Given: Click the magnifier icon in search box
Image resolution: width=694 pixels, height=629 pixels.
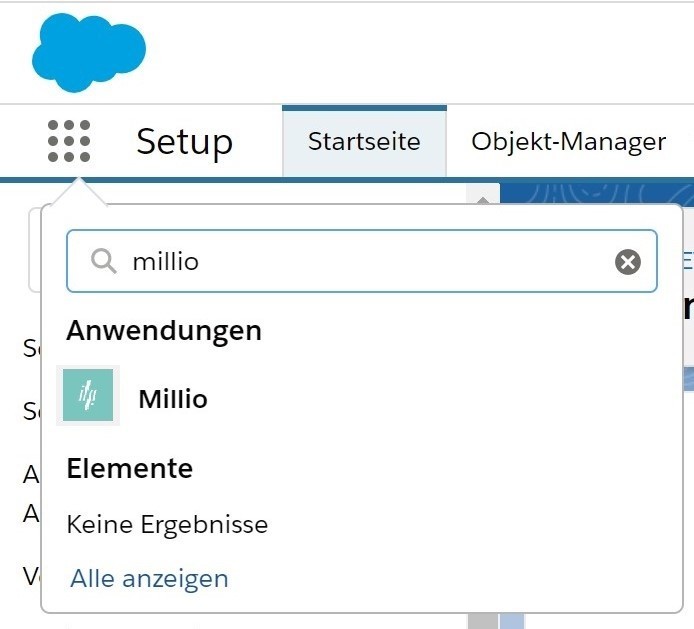Looking at the screenshot, I should [x=104, y=261].
